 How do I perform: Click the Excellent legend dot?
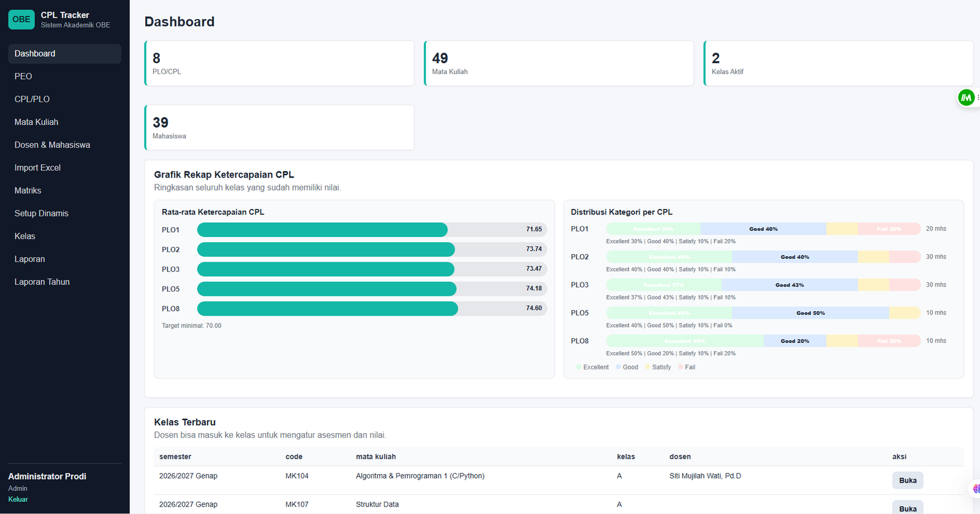[x=579, y=368]
